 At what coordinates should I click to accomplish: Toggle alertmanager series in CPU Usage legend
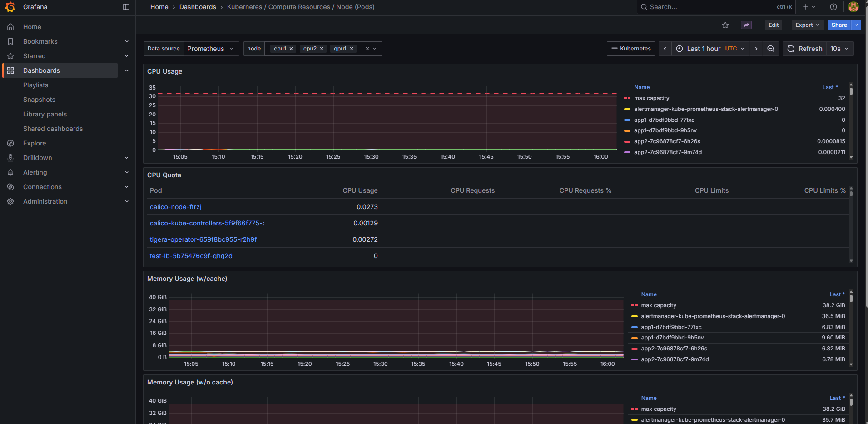pos(706,109)
